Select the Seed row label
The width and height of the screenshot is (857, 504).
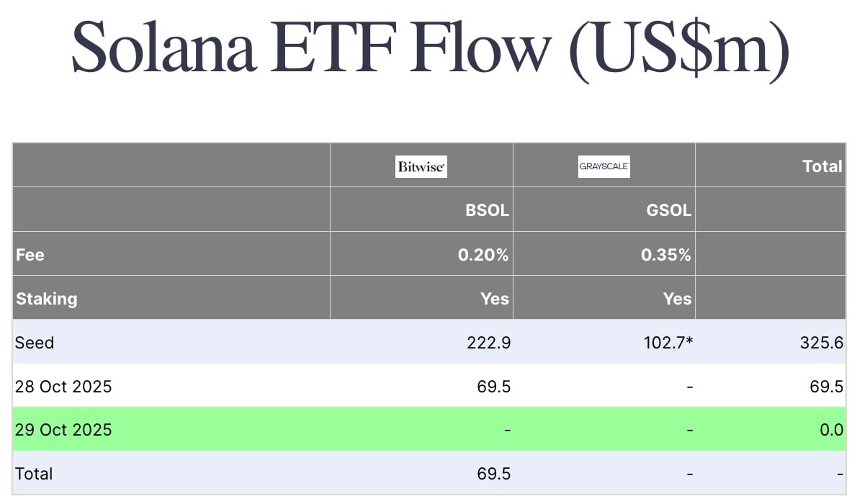35,343
